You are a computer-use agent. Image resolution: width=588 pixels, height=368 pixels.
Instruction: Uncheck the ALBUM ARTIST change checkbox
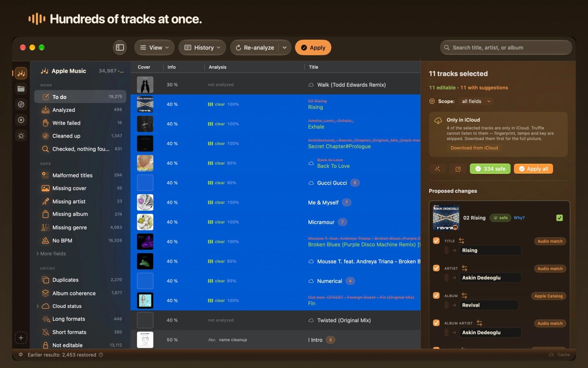(436, 323)
